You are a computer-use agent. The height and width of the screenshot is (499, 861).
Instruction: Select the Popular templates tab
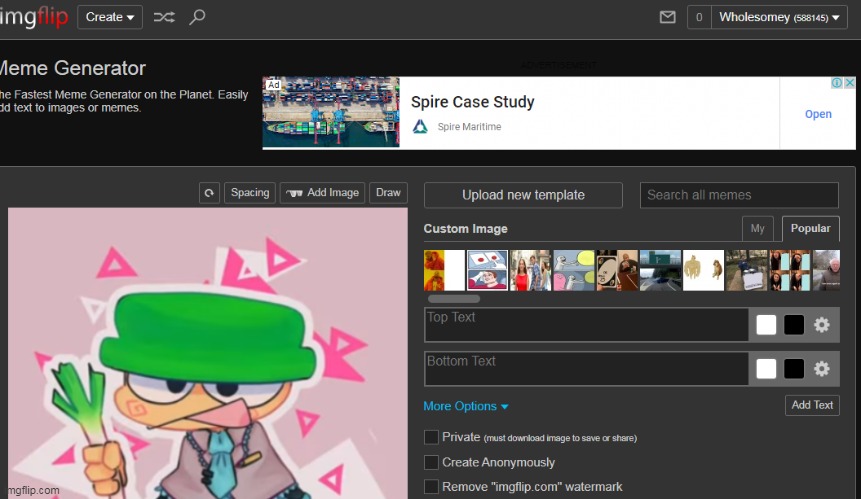(810, 228)
